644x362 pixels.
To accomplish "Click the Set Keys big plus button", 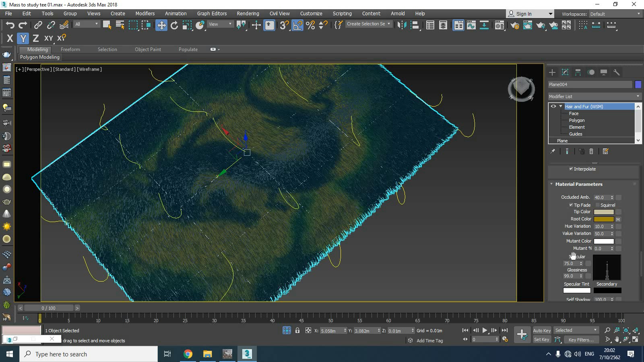I will 522,334.
